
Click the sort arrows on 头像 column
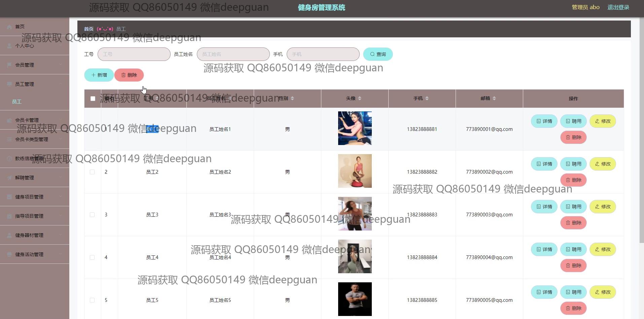click(x=360, y=98)
